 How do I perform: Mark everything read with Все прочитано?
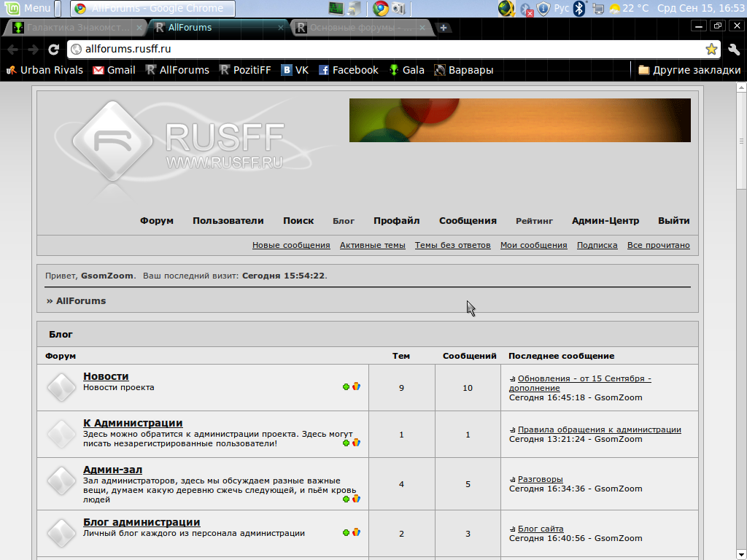[659, 245]
